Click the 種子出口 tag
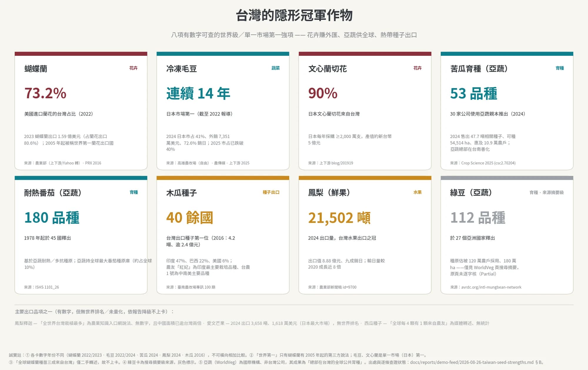This screenshot has width=588, height=370. pyautogui.click(x=271, y=192)
